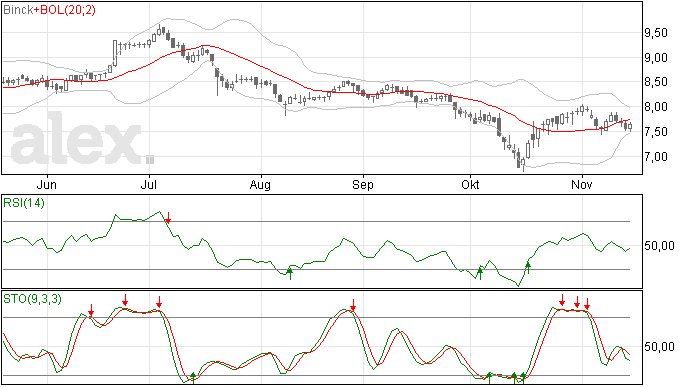
Task: Click the Binck+BOL(20;2) chart title
Action: 49,10
